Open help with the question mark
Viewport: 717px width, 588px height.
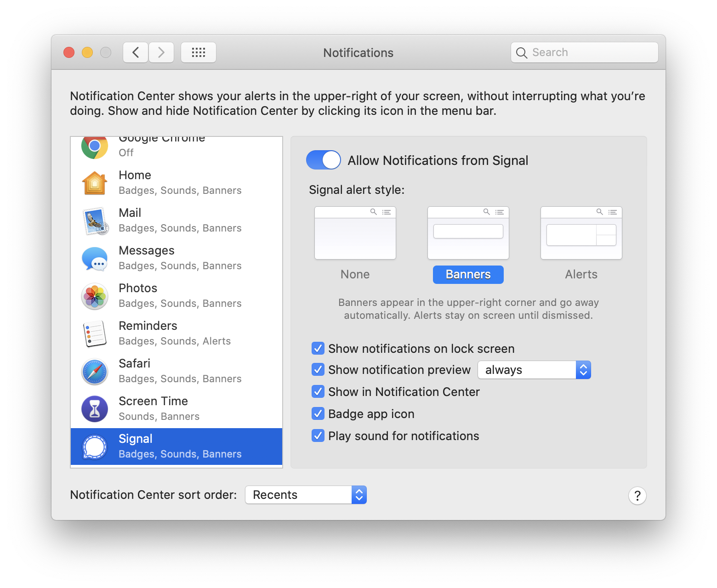coord(637,496)
